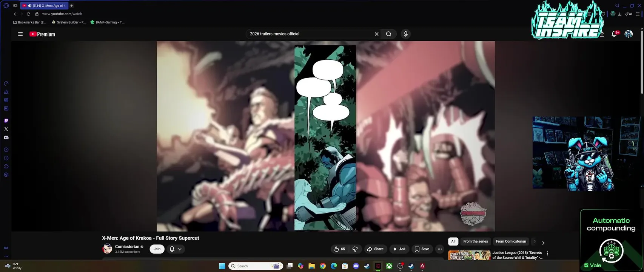The width and height of the screenshot is (644, 272).
Task: Open the Windows Start menu
Action: 222,266
